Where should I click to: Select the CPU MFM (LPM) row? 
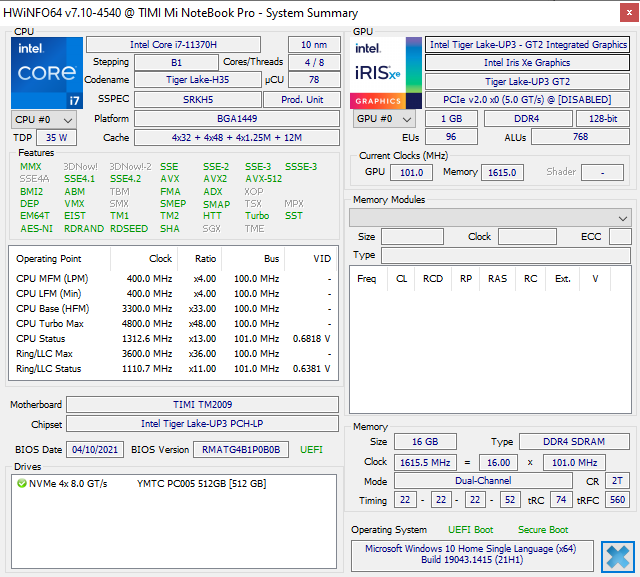[x=173, y=279]
